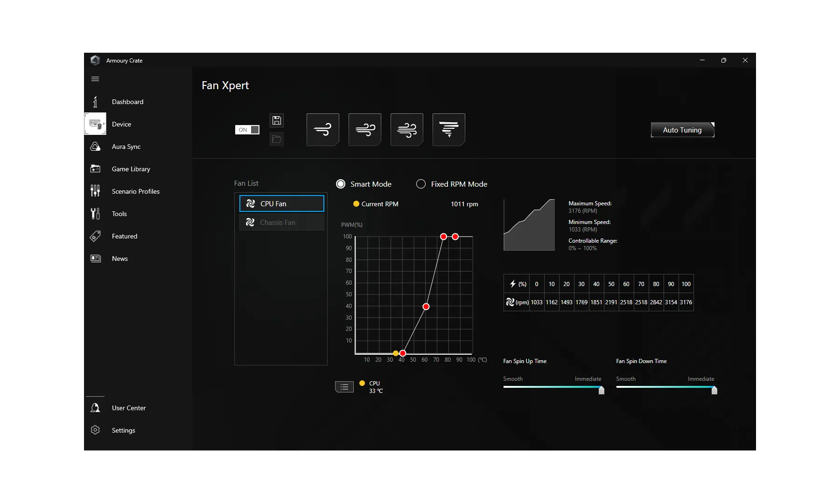Expand the hamburger navigation menu
This screenshot has width=840, height=504.
coord(95,79)
